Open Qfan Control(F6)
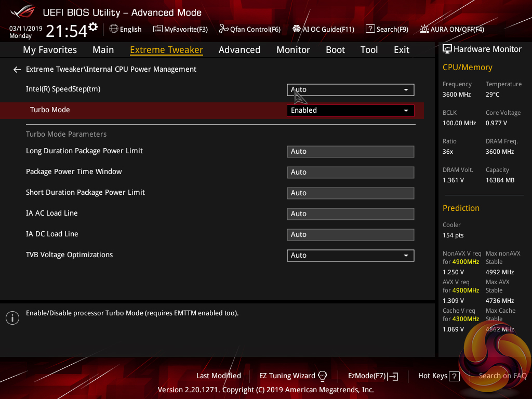Image resolution: width=532 pixels, height=399 pixels. point(255,30)
